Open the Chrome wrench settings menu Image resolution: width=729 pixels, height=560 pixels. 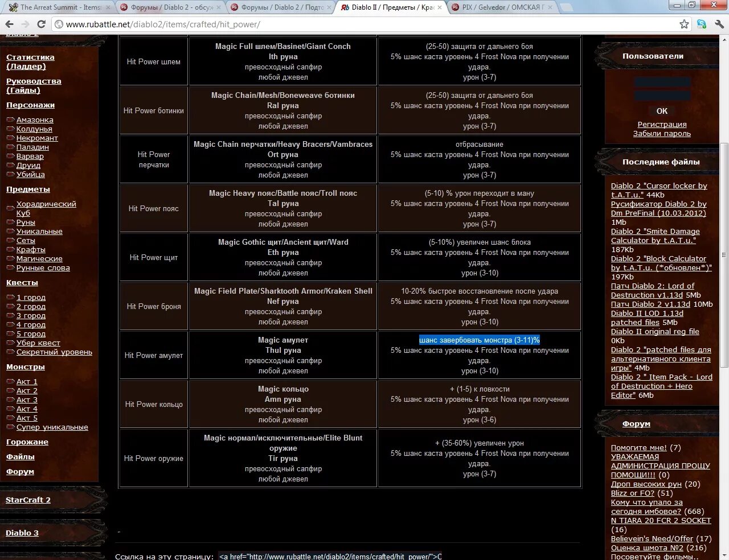tap(718, 24)
